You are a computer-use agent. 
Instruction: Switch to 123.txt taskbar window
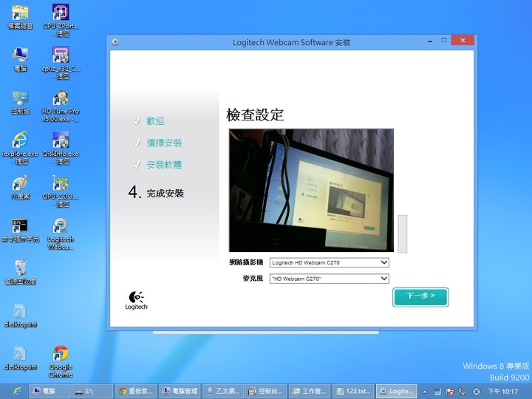[x=353, y=391]
